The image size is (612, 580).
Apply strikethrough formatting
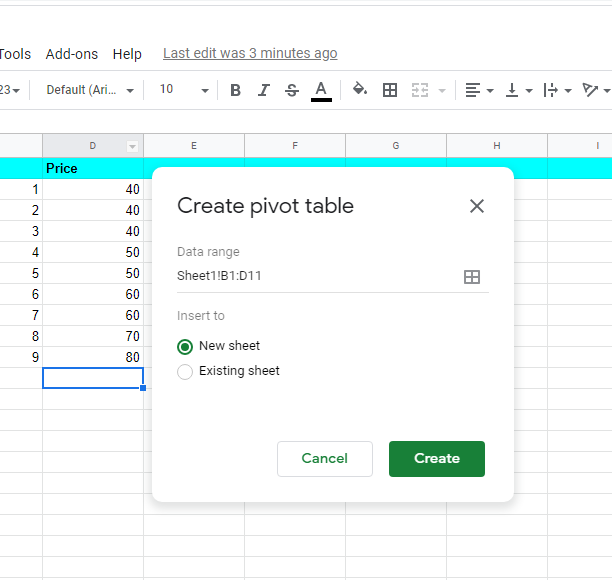click(292, 90)
